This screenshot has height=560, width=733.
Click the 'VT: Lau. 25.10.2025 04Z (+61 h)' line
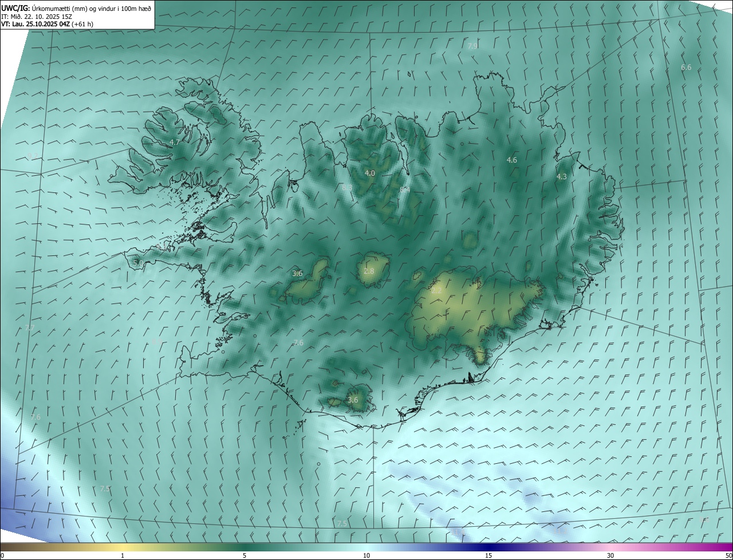[47, 24]
